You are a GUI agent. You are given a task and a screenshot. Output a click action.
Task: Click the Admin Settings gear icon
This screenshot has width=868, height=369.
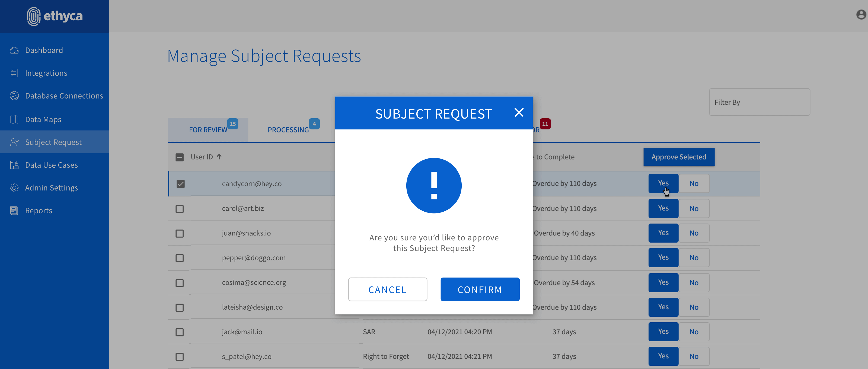click(x=14, y=188)
